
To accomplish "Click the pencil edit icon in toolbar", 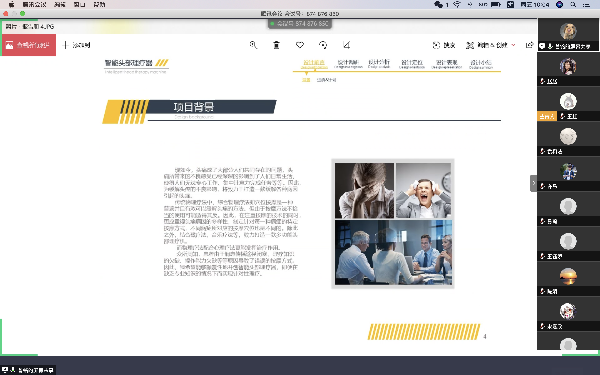I will pos(346,45).
